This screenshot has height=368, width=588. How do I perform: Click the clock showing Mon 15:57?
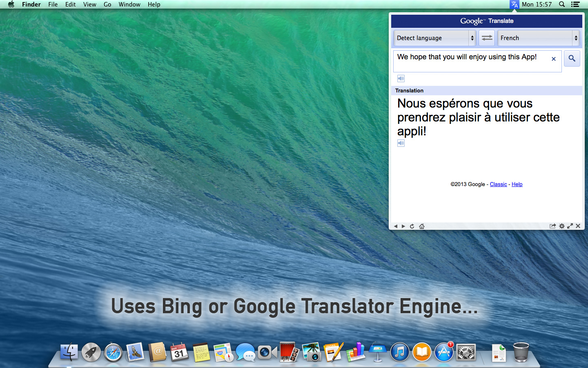[537, 4]
